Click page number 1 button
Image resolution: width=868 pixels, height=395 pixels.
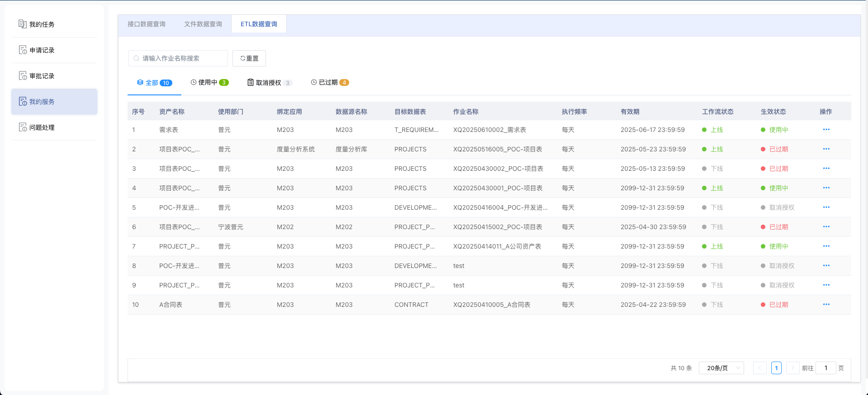[x=776, y=368]
